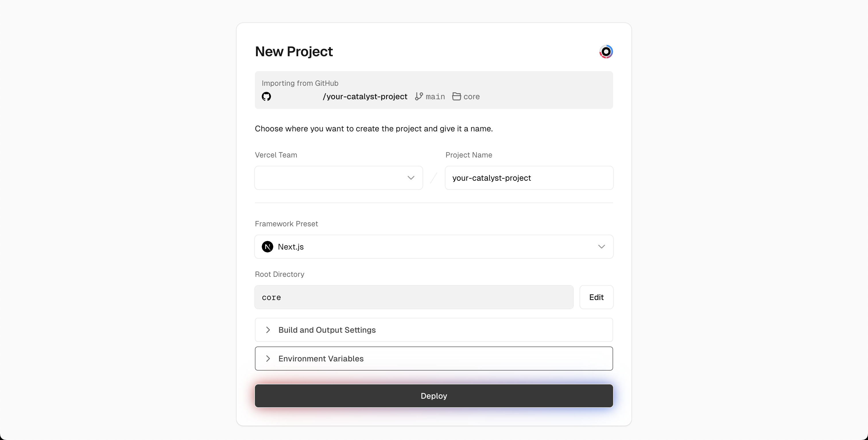
Task: Click the /your-catalyst-project repository name
Action: (x=365, y=97)
